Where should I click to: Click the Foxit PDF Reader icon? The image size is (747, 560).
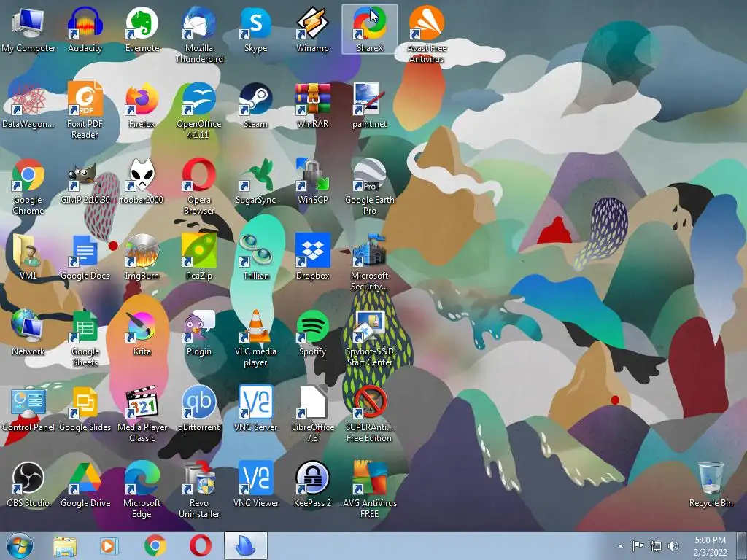[85, 110]
